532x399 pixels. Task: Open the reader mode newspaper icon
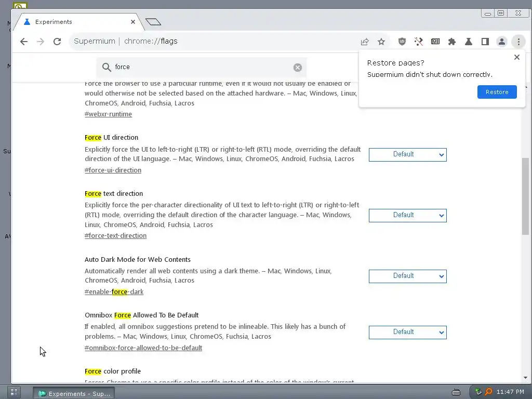[x=435, y=42]
